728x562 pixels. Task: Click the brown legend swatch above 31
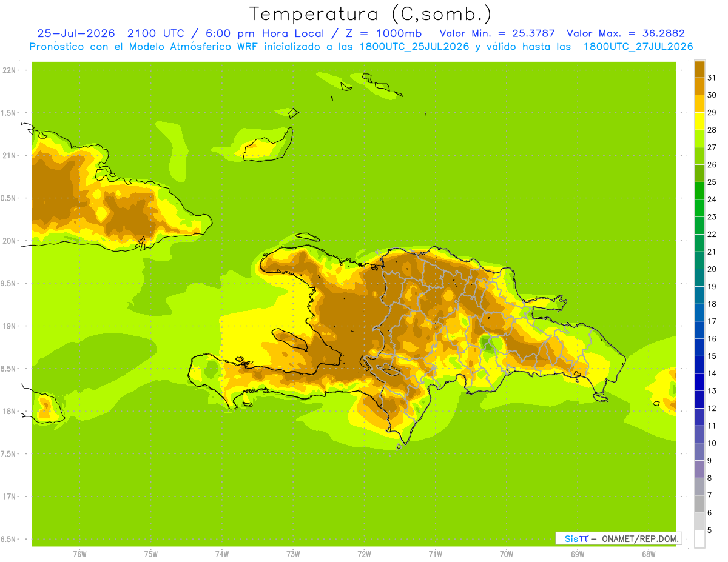pyautogui.click(x=699, y=69)
